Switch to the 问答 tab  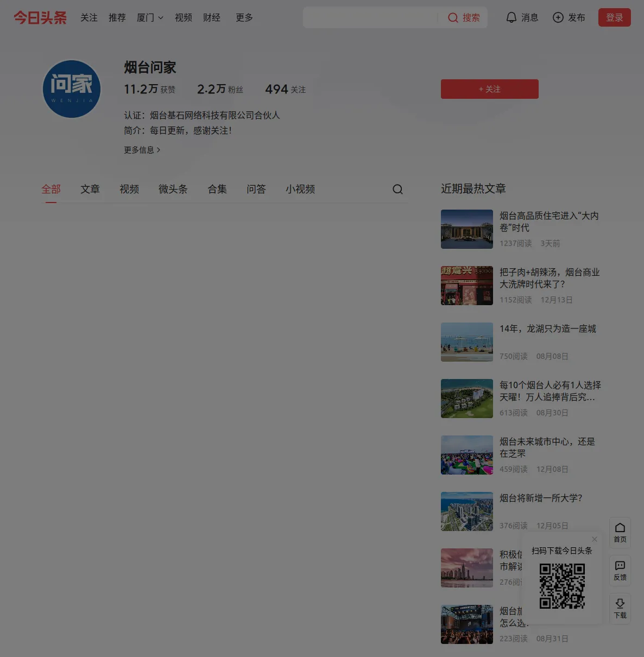[256, 189]
